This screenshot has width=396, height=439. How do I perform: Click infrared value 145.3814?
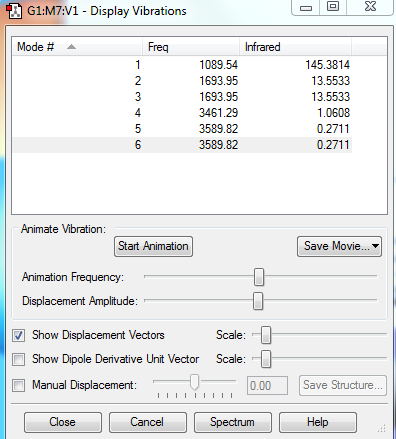pyautogui.click(x=328, y=65)
